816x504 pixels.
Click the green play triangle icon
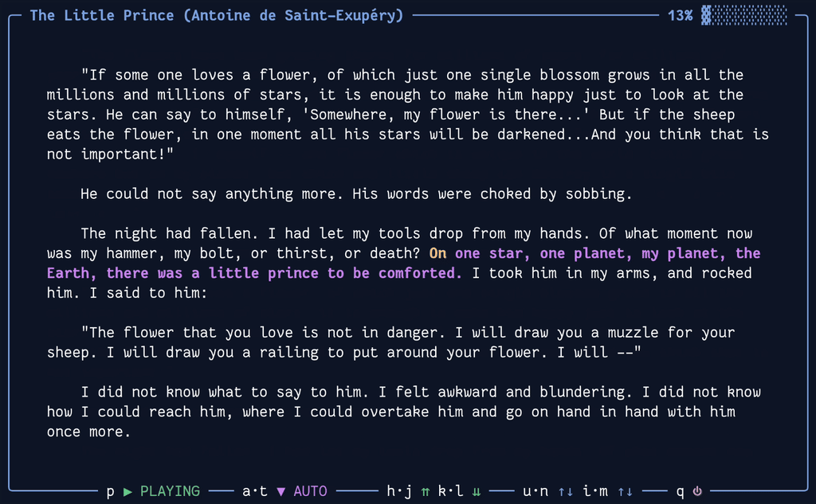point(126,491)
